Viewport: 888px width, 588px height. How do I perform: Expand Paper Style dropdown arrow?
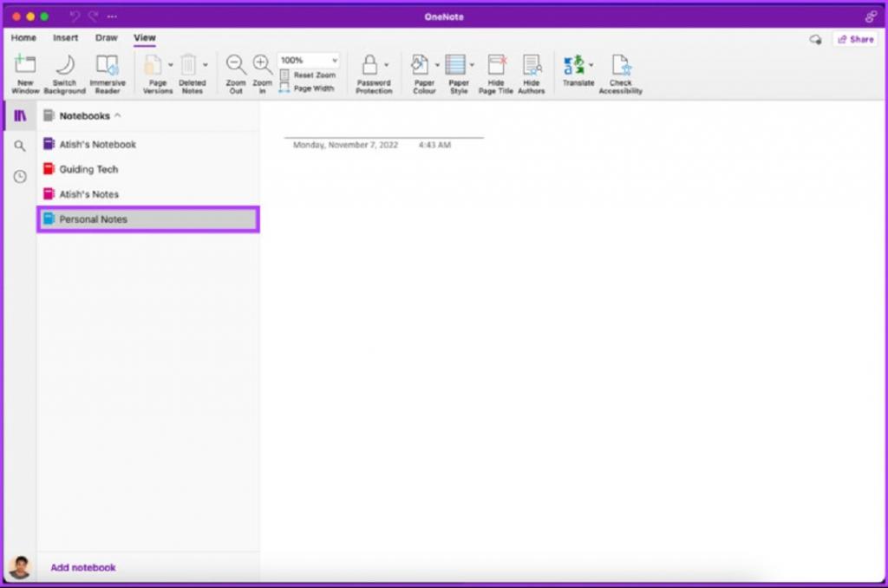coord(472,65)
